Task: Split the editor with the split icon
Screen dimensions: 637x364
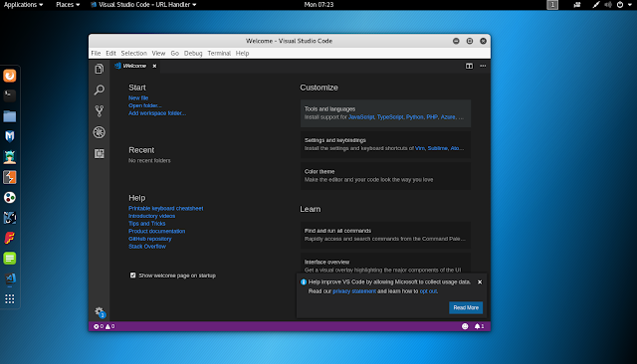Action: pos(469,66)
